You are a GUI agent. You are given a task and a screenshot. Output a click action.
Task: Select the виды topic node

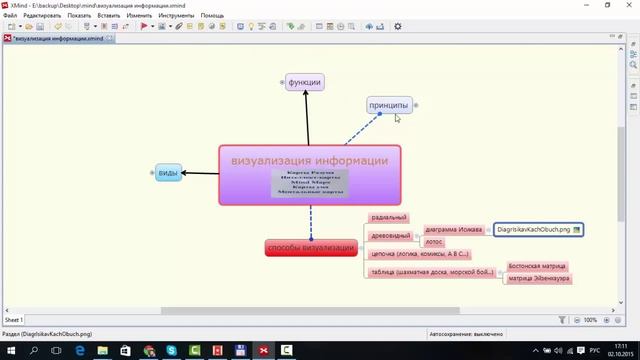point(168,173)
